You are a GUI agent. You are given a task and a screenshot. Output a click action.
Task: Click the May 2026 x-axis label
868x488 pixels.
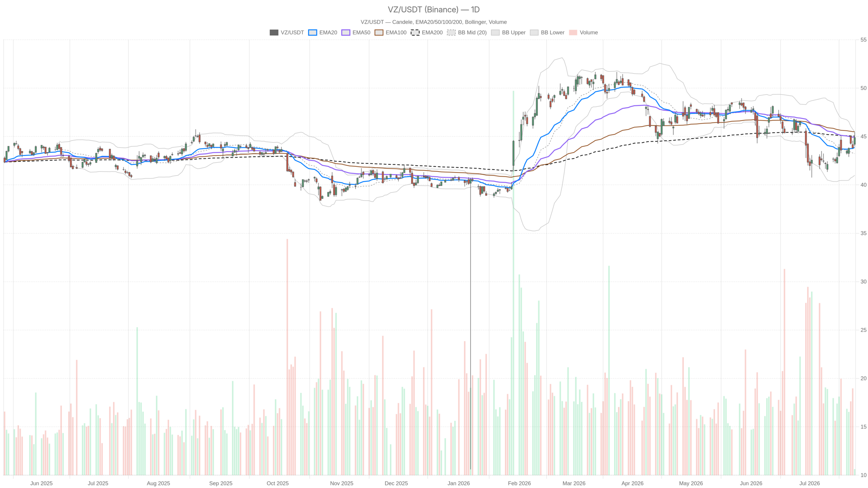point(691,483)
